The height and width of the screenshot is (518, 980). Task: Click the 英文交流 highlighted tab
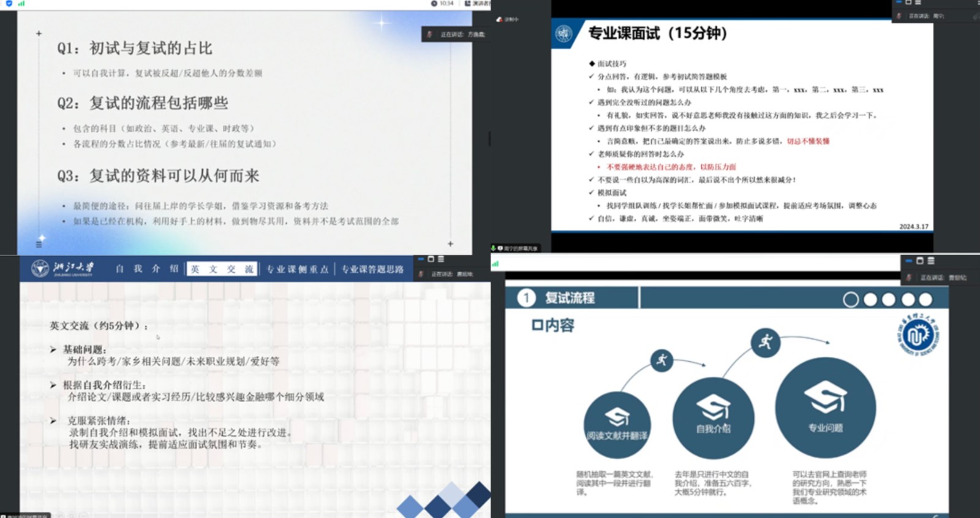222,269
